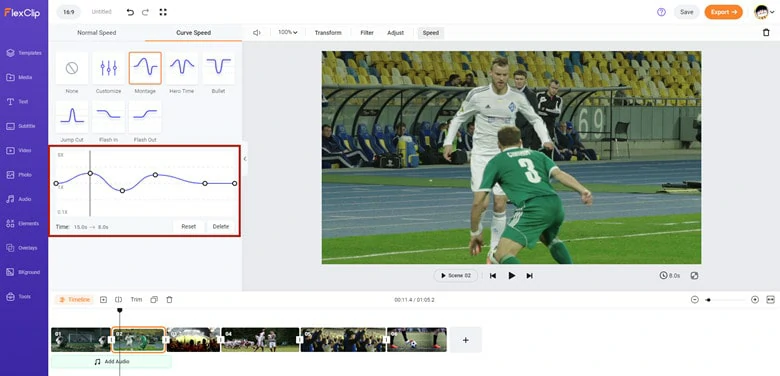The image size is (780, 376).
Task: Collapse the side panel with arrow handle
Action: [245, 159]
